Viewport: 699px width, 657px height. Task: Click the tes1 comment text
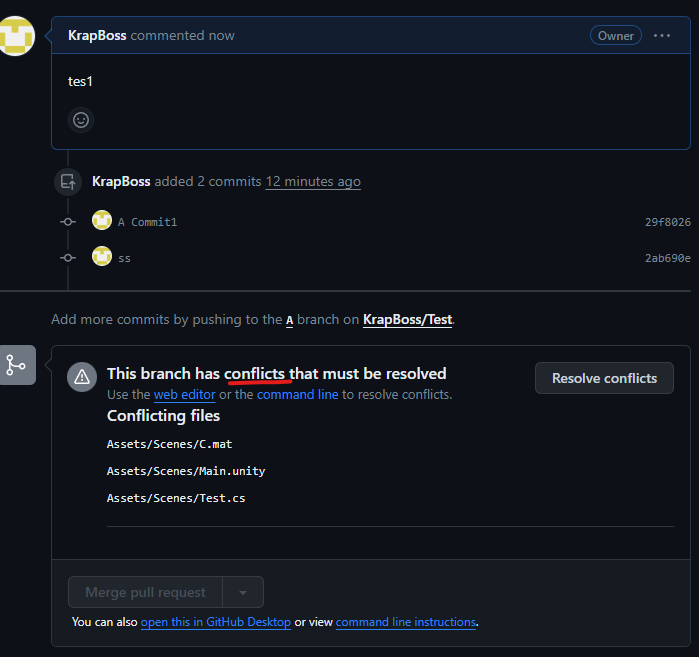pos(80,82)
